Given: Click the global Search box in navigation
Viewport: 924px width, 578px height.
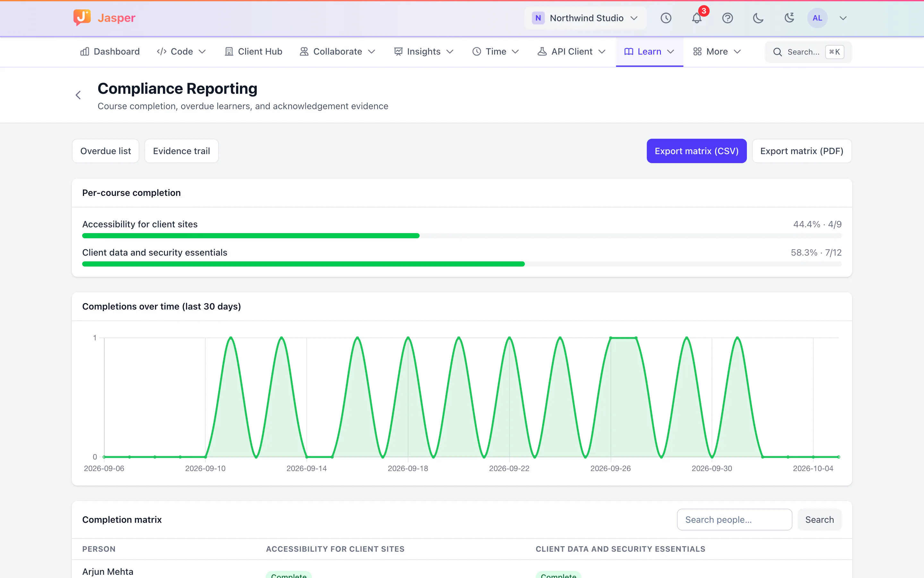Looking at the screenshot, I should coord(808,52).
